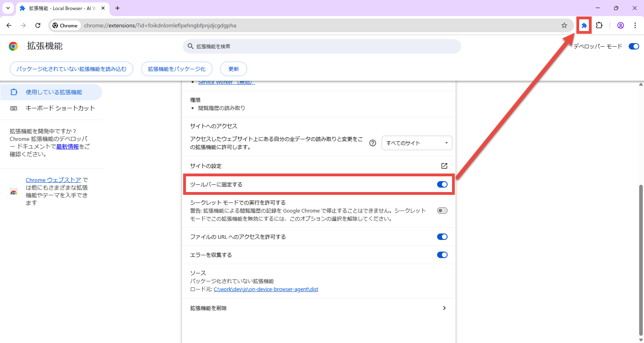Open site settings external link icon

click(x=444, y=166)
